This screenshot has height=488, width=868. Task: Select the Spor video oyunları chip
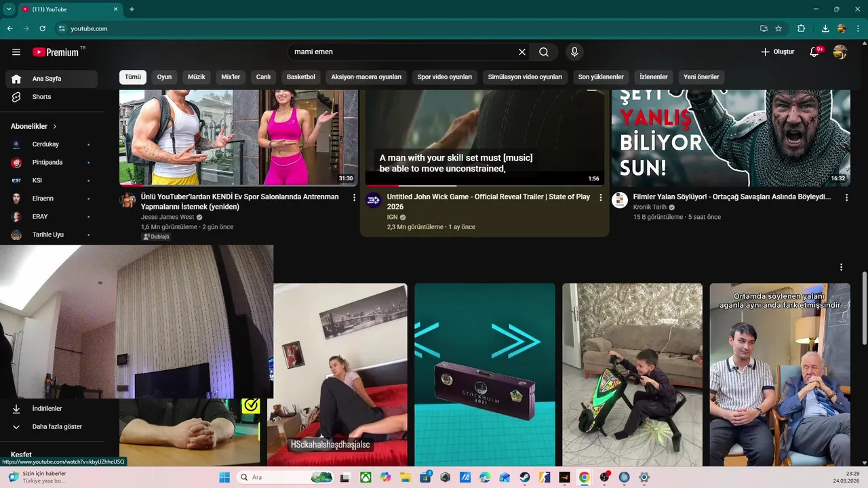[x=445, y=77]
